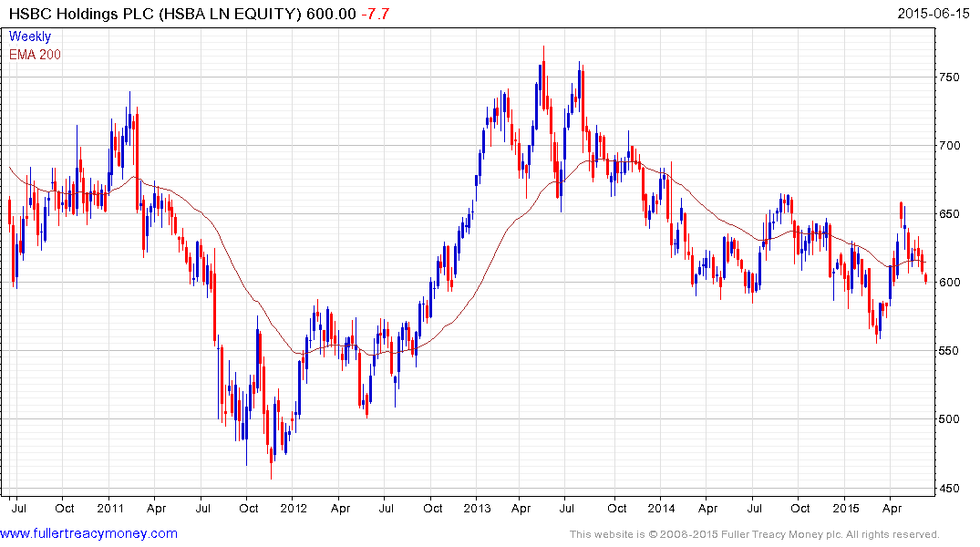
Task: Click the 'Weekly' interval label
Action: (x=30, y=36)
